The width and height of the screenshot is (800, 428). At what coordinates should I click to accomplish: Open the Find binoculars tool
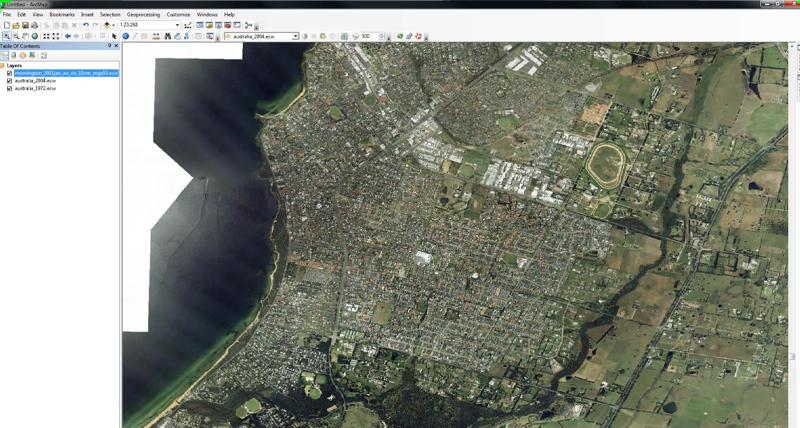(167, 36)
